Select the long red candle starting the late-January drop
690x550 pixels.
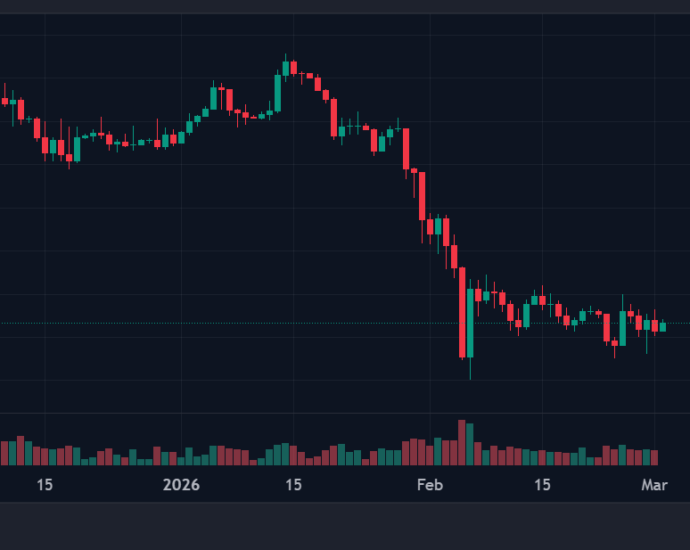406,148
